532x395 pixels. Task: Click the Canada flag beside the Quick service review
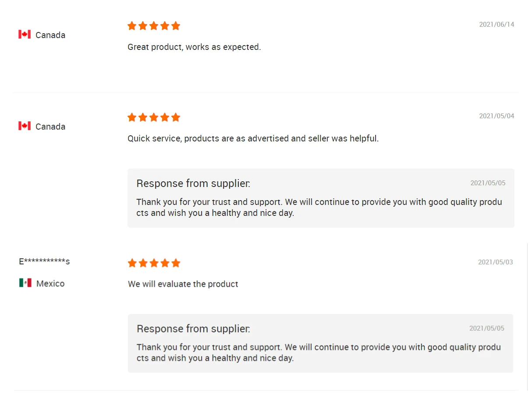tap(25, 126)
